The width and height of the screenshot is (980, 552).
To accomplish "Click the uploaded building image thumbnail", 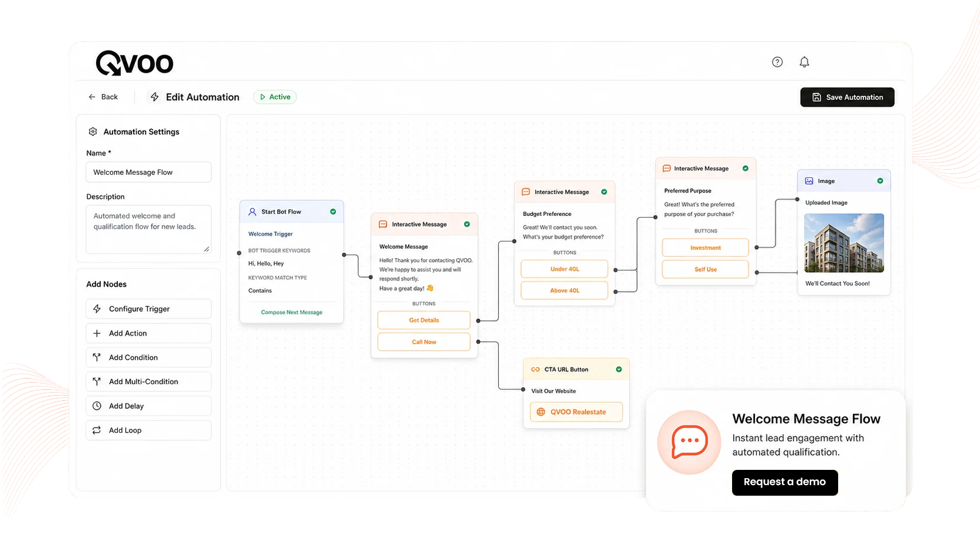I will pos(844,243).
